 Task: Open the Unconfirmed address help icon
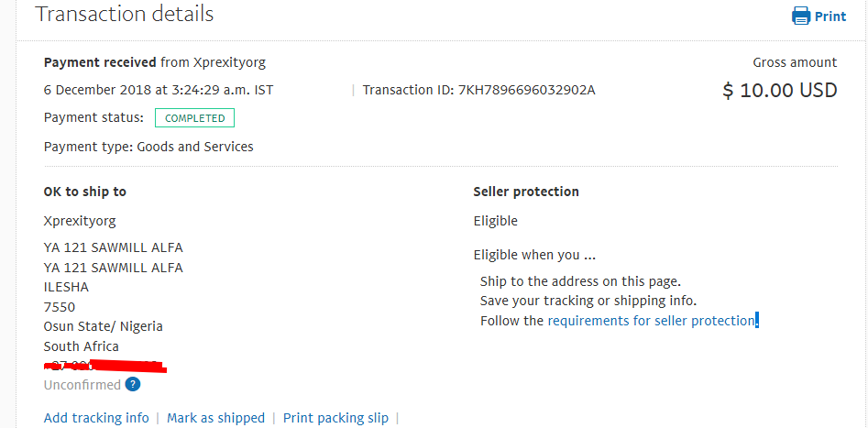pos(132,384)
